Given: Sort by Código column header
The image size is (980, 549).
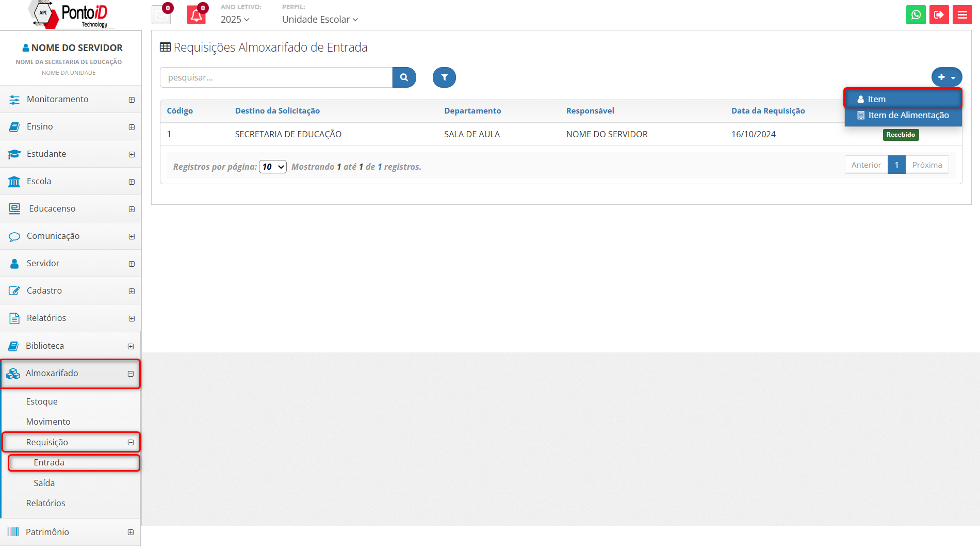Looking at the screenshot, I should [179, 111].
